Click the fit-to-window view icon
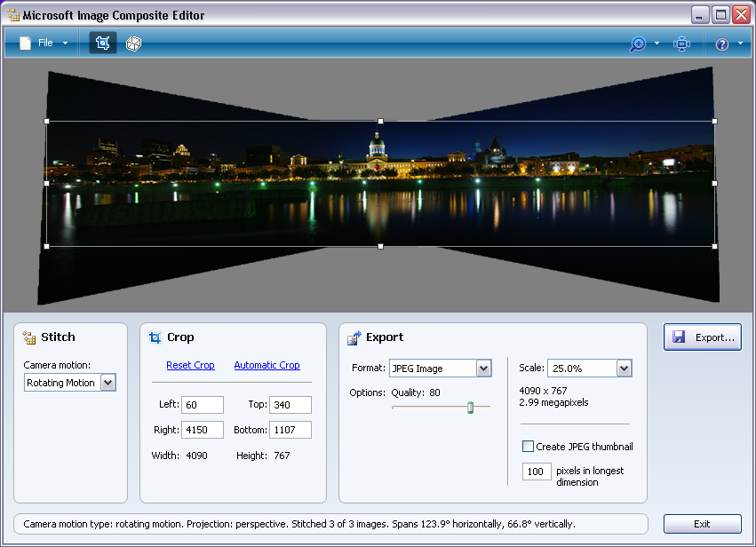The width and height of the screenshot is (756, 547). (681, 44)
